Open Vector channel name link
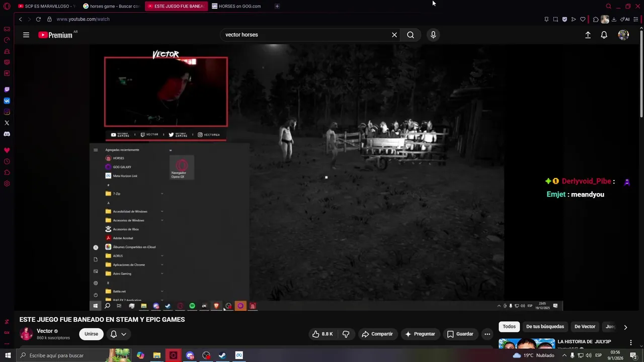 pyautogui.click(x=45, y=331)
